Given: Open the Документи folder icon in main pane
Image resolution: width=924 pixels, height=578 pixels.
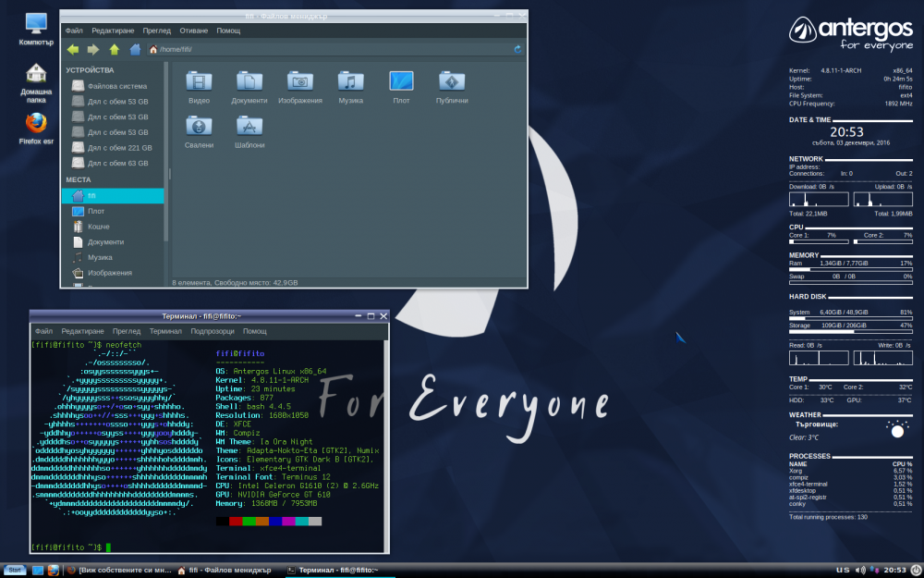Looking at the screenshot, I should pyautogui.click(x=249, y=87).
